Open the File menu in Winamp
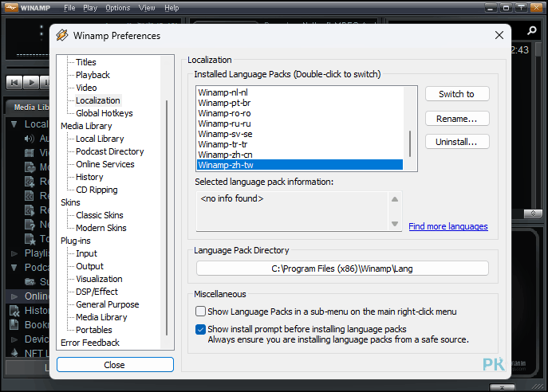 coord(69,8)
